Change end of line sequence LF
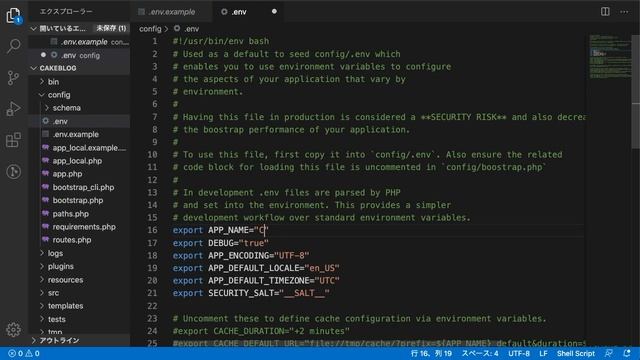The image size is (640, 360). pyautogui.click(x=543, y=353)
